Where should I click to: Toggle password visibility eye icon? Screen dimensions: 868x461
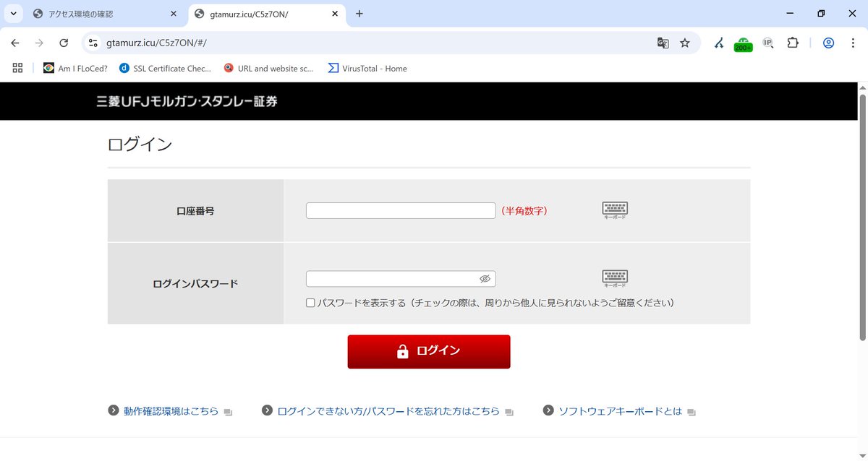[x=485, y=279]
